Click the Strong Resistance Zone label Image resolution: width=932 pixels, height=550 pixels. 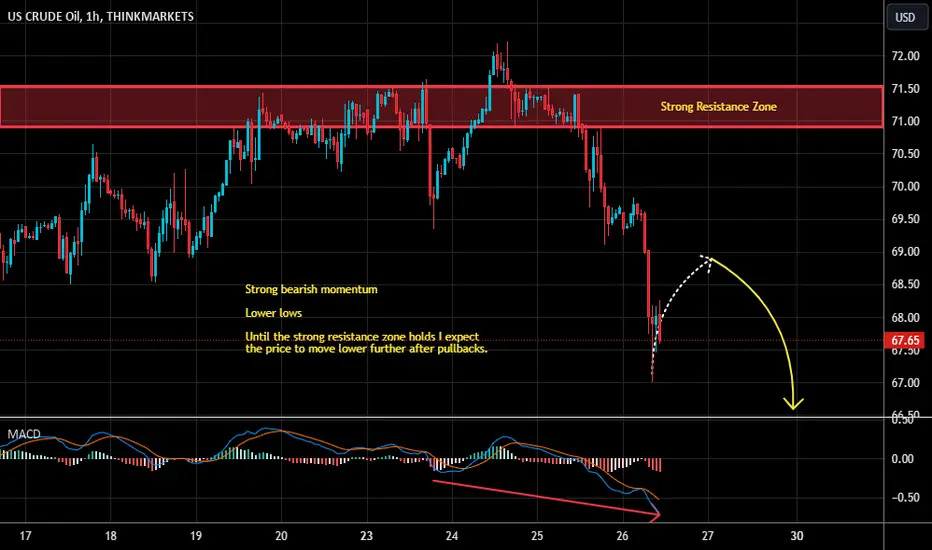pyautogui.click(x=719, y=106)
